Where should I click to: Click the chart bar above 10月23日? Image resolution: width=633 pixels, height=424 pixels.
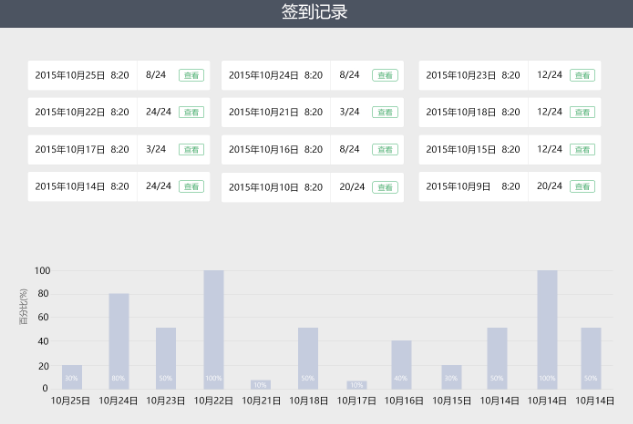(x=166, y=358)
